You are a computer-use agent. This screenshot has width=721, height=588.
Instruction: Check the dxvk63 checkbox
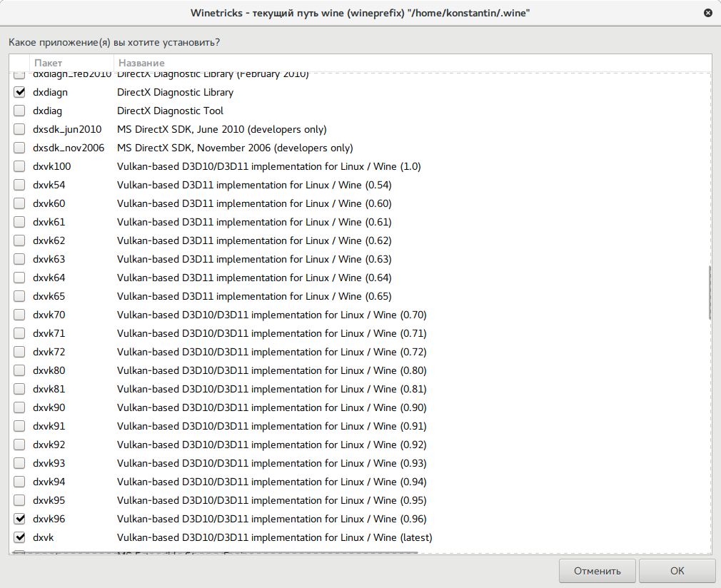point(19,259)
